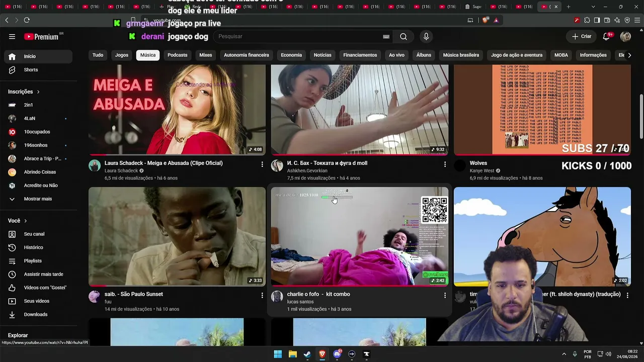The width and height of the screenshot is (644, 362).
Task: Expand the Você section
Action: pyautogui.click(x=18, y=221)
